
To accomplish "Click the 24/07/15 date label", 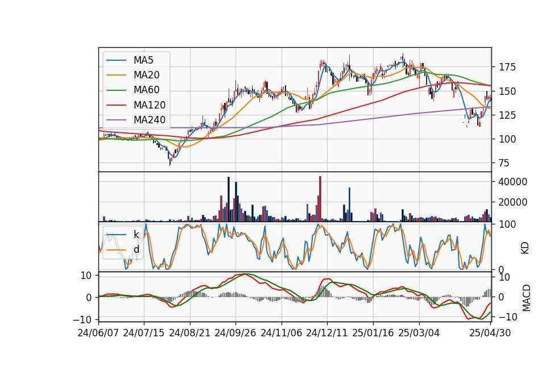I will 143,333.
